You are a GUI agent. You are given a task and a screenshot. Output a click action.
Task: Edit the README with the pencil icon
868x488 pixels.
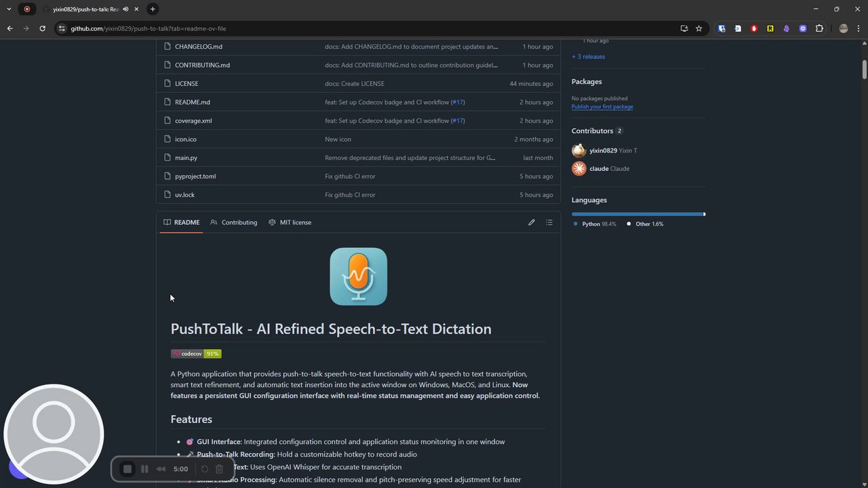[532, 222]
